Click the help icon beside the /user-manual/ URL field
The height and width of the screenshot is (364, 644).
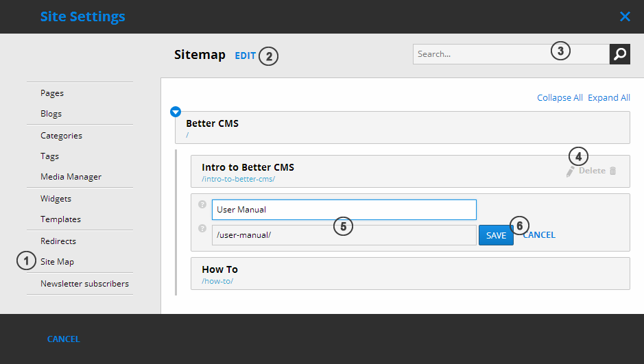click(x=202, y=228)
